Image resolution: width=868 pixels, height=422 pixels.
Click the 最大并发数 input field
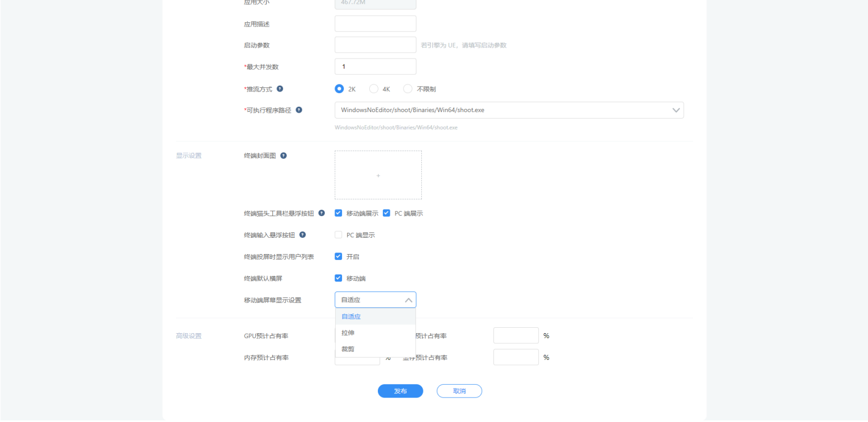[375, 67]
